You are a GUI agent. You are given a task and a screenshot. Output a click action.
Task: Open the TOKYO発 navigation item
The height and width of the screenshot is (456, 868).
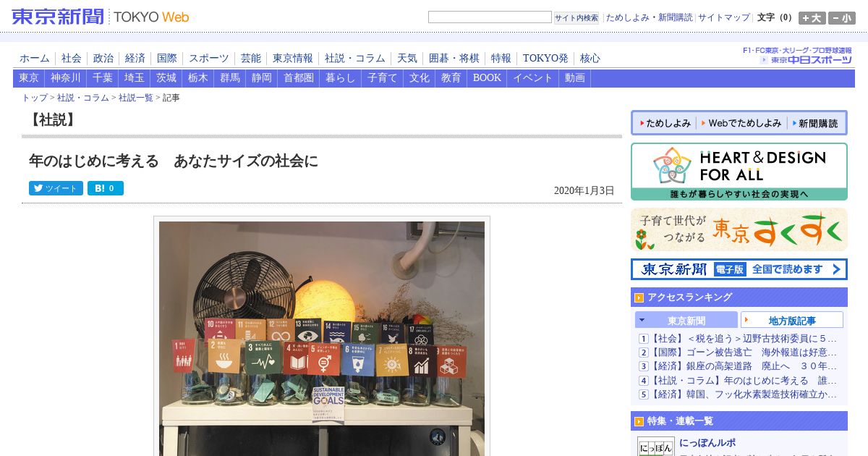coord(545,59)
